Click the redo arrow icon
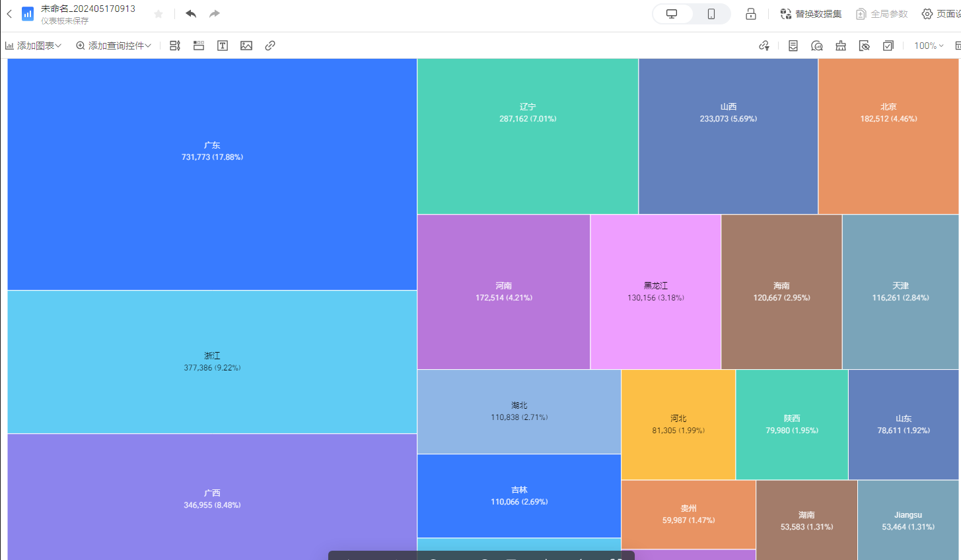The height and width of the screenshot is (560, 961). [x=215, y=14]
